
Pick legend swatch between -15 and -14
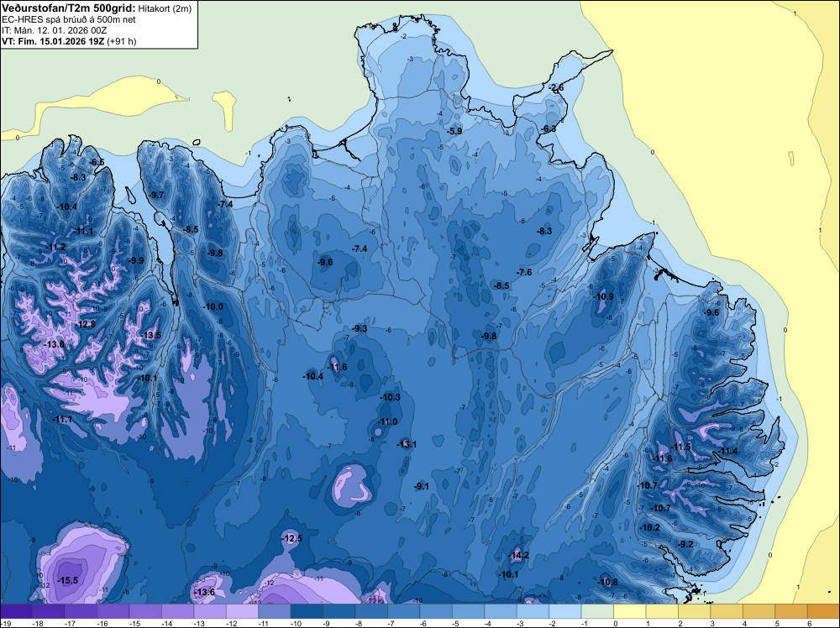click(145, 611)
